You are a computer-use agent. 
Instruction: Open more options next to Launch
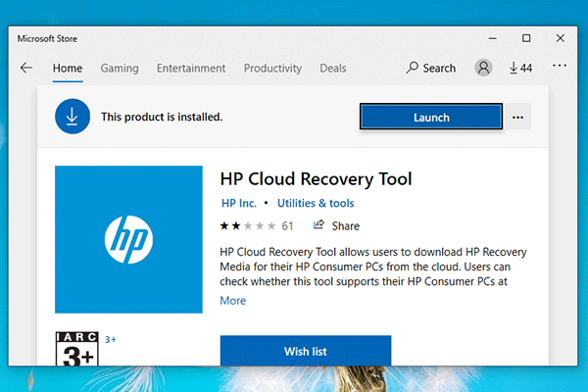[517, 117]
